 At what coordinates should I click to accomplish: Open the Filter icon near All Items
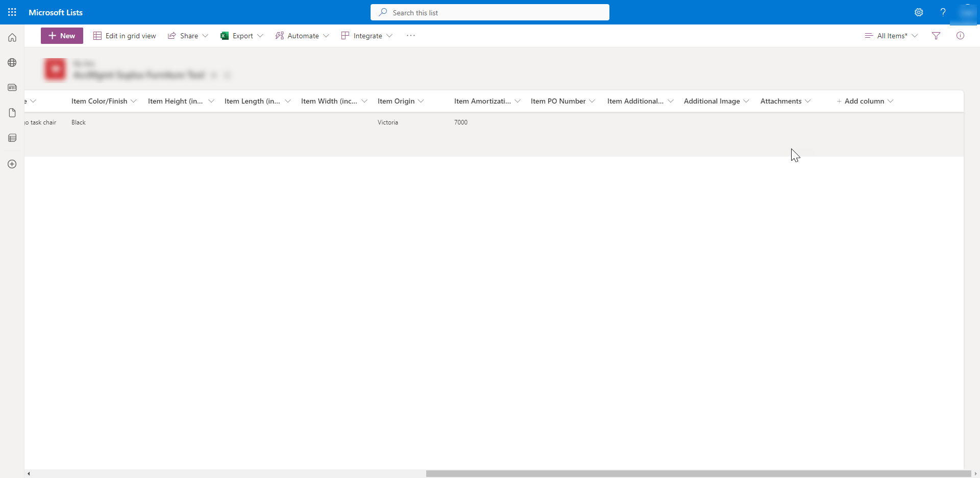937,36
